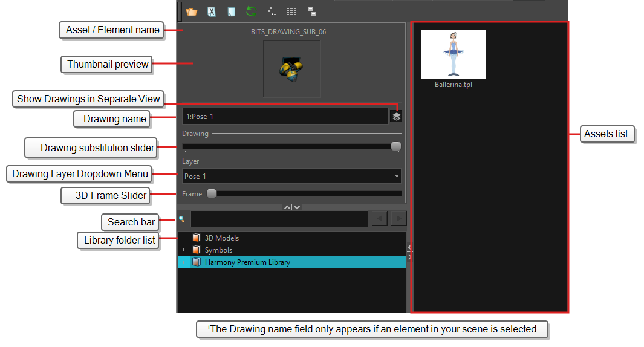644x347 pixels.
Task: Click the 3D Frame slider handle
Action: pos(212,193)
